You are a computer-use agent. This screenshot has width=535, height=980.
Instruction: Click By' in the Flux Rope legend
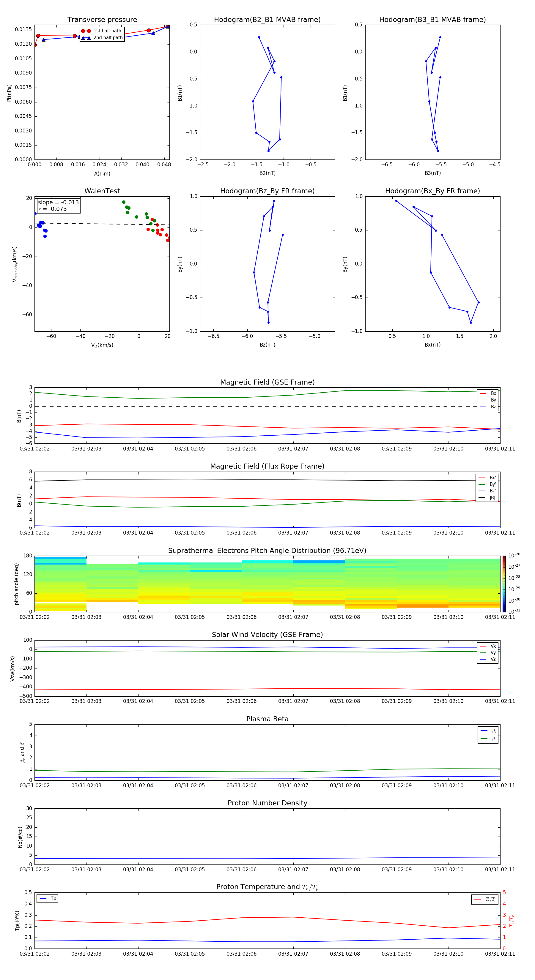pyautogui.click(x=487, y=484)
